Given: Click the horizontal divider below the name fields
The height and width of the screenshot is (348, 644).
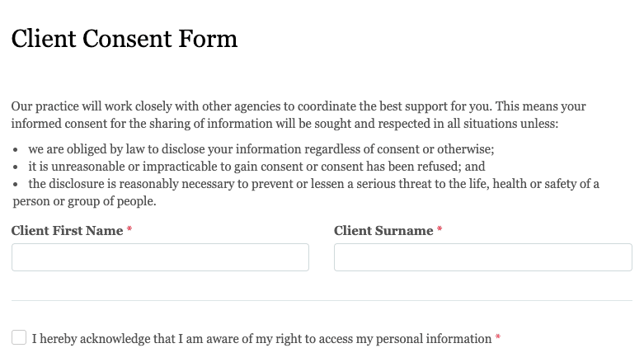Looking at the screenshot, I should pos(322,301).
